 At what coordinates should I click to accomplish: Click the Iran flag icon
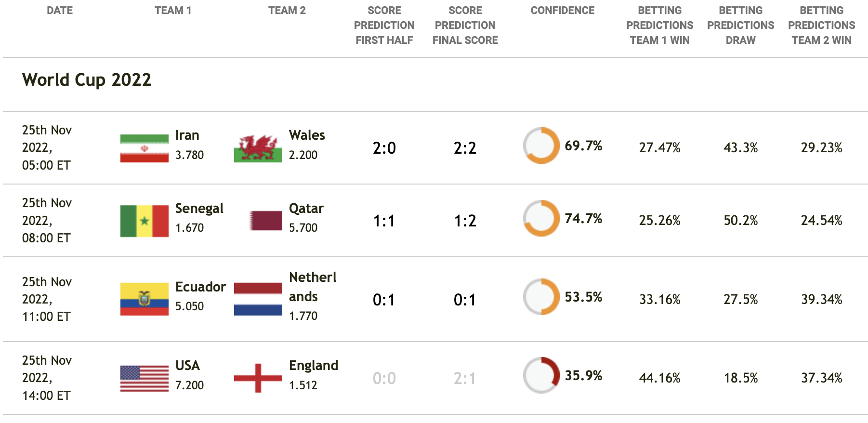pyautogui.click(x=145, y=148)
